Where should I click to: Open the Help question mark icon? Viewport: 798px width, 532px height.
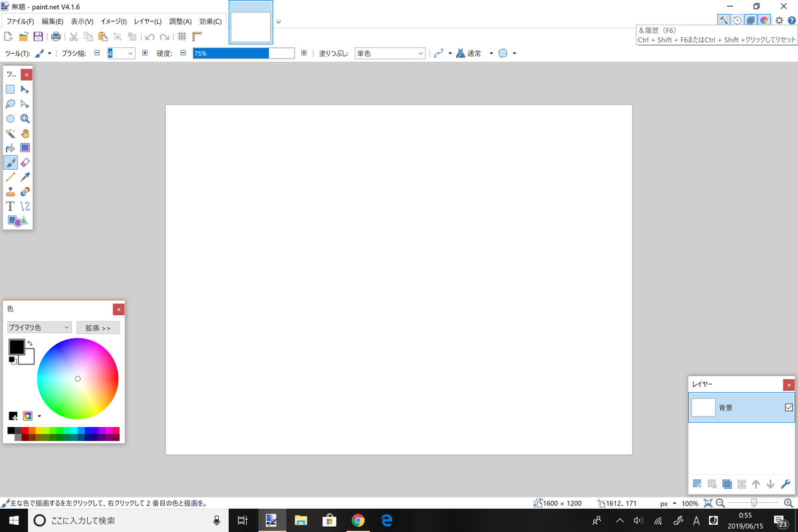click(791, 20)
